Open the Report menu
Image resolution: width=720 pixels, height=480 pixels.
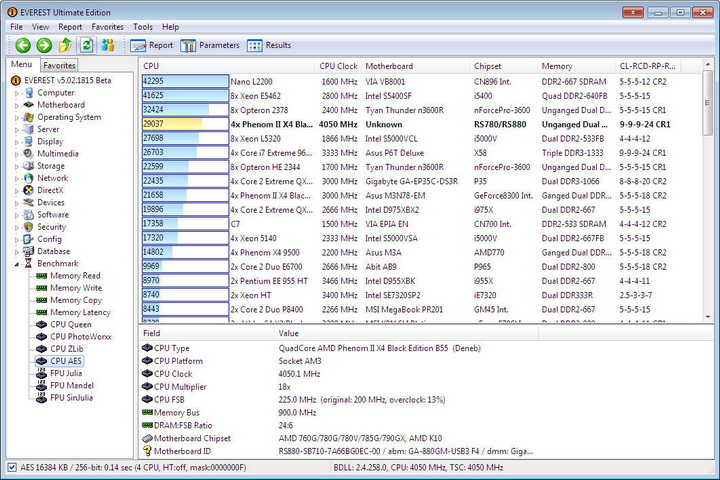70,27
